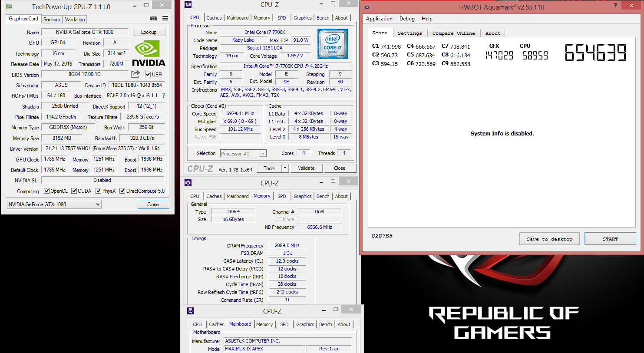Switch to the GPU-Z Sensors tab

[52, 20]
